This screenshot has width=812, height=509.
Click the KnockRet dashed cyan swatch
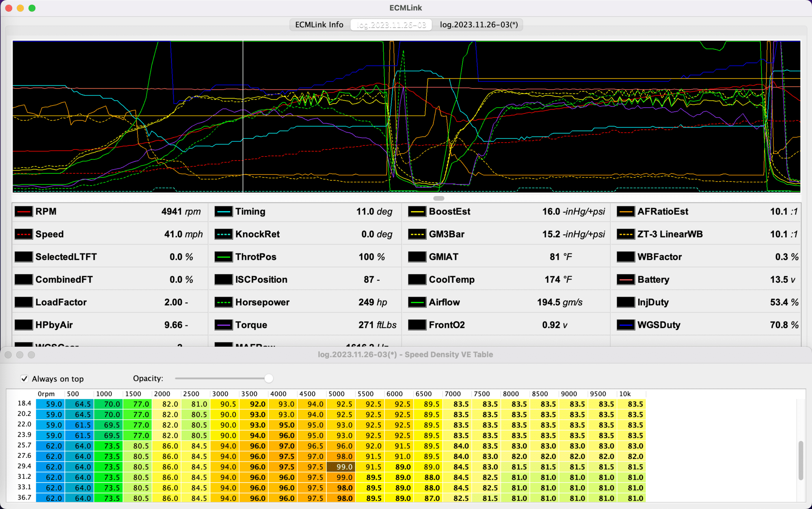coord(223,234)
